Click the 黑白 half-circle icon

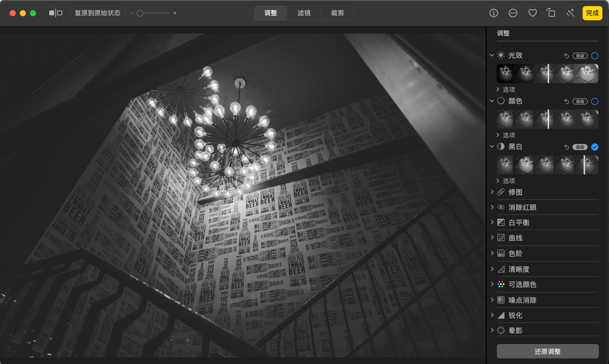[x=501, y=147]
